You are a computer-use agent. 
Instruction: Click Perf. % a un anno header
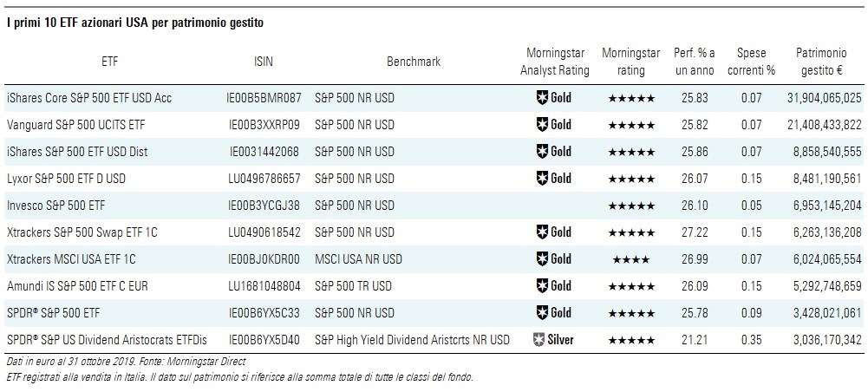tap(695, 62)
